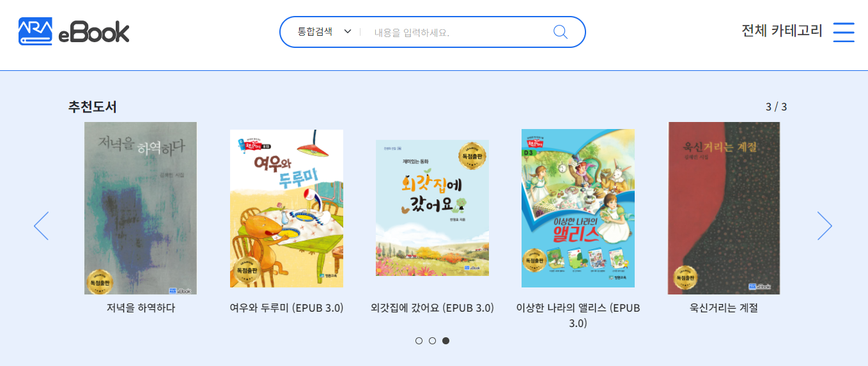The image size is (868, 366).
Task: Open the hamburger menu icon
Action: tap(844, 32)
